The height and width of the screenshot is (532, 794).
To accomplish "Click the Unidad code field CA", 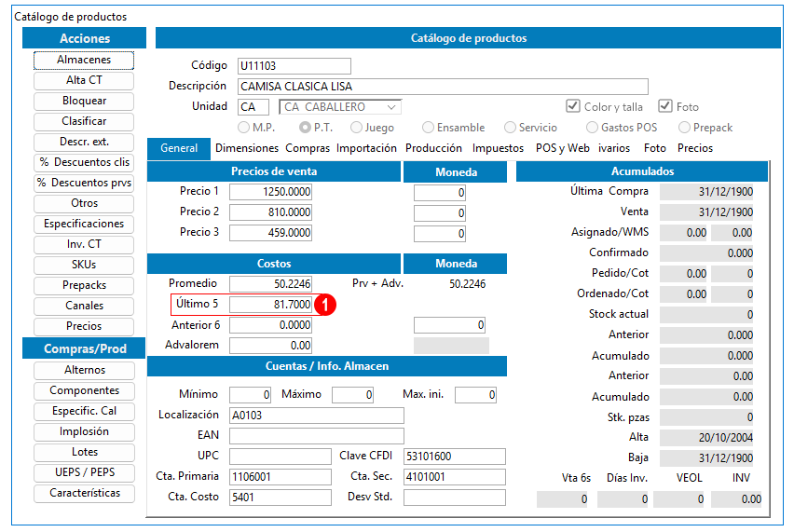I will coord(253,107).
